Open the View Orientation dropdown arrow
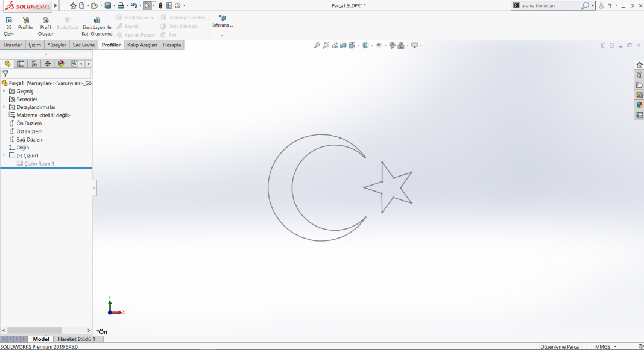This screenshot has height=350, width=644. click(358, 45)
